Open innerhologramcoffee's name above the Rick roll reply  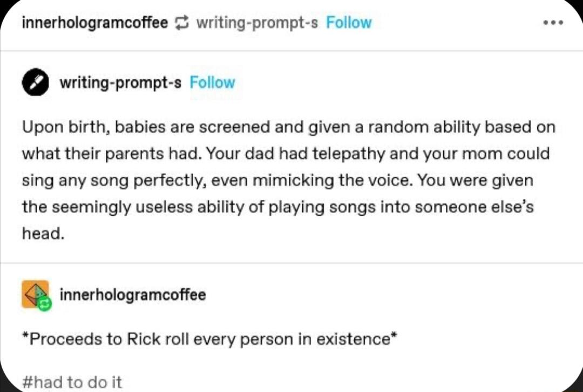tap(133, 294)
